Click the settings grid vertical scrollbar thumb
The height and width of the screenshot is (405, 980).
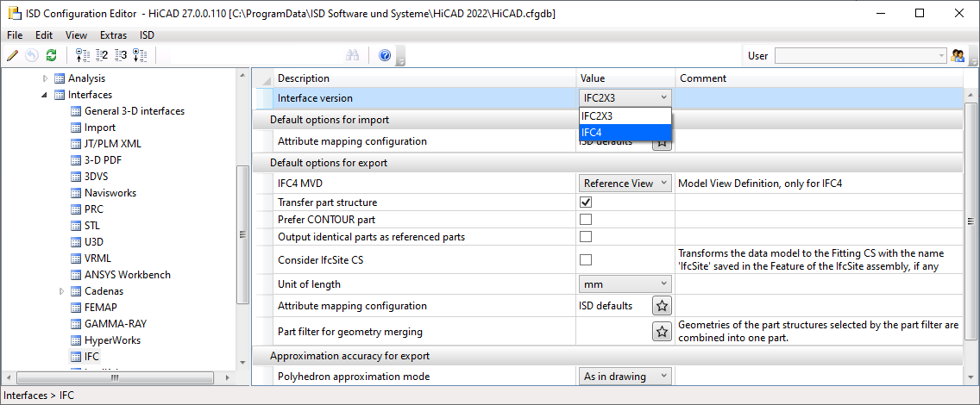(971, 221)
